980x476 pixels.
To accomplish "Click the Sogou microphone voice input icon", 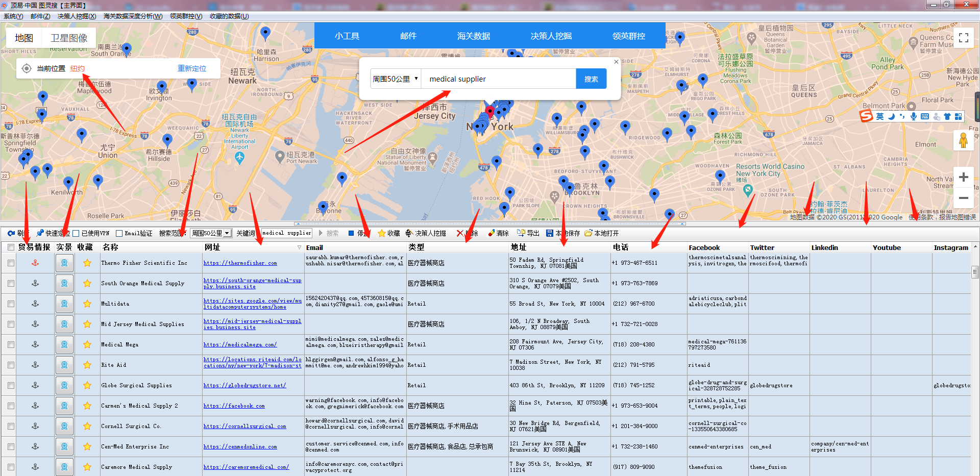I will pos(914,116).
